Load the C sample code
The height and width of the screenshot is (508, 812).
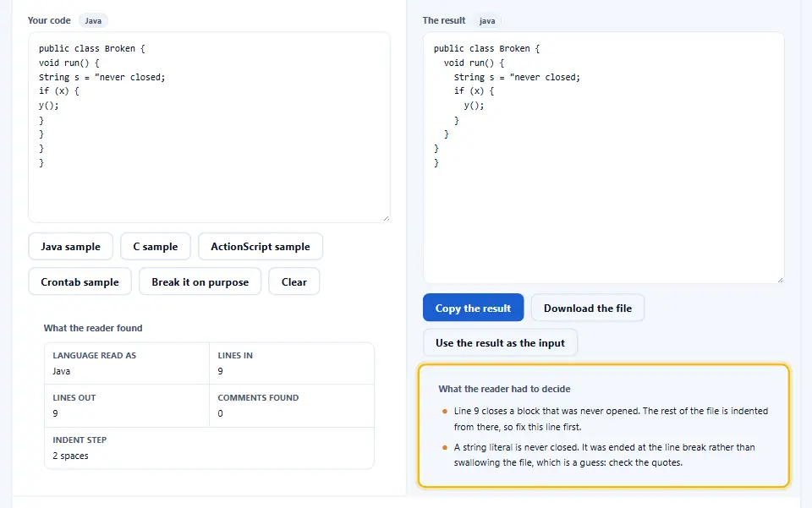[156, 247]
